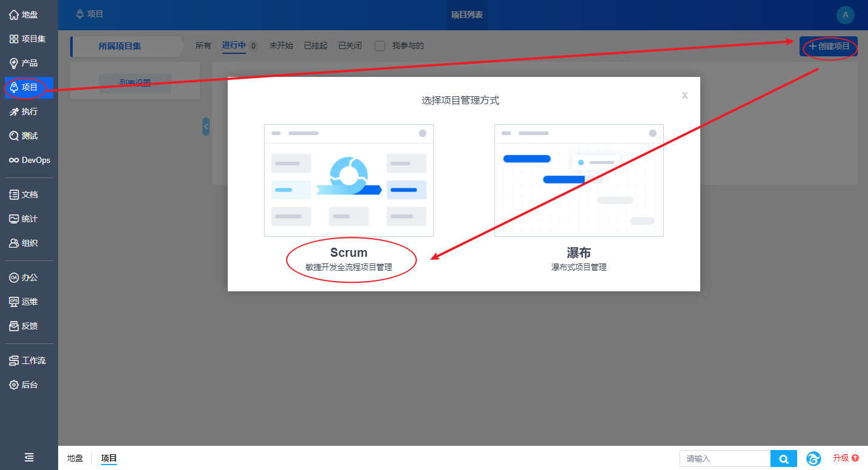Focus the 请输入 search field
868x470 pixels.
click(x=725, y=458)
